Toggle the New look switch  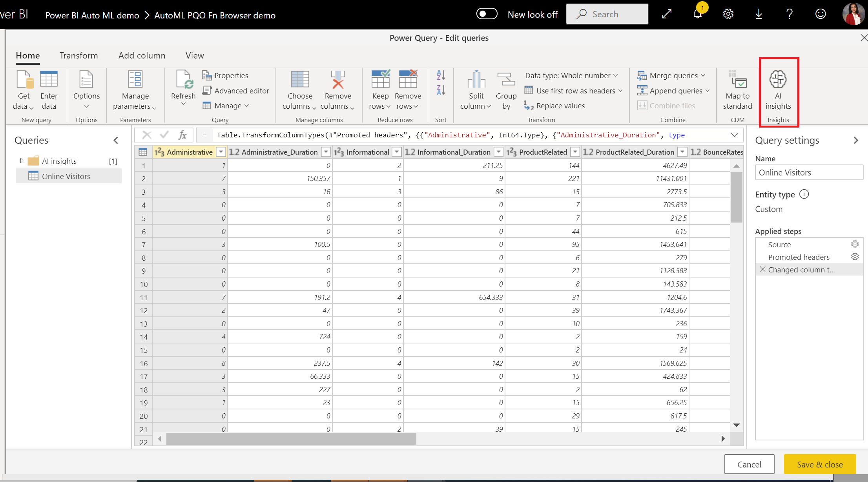coord(487,14)
